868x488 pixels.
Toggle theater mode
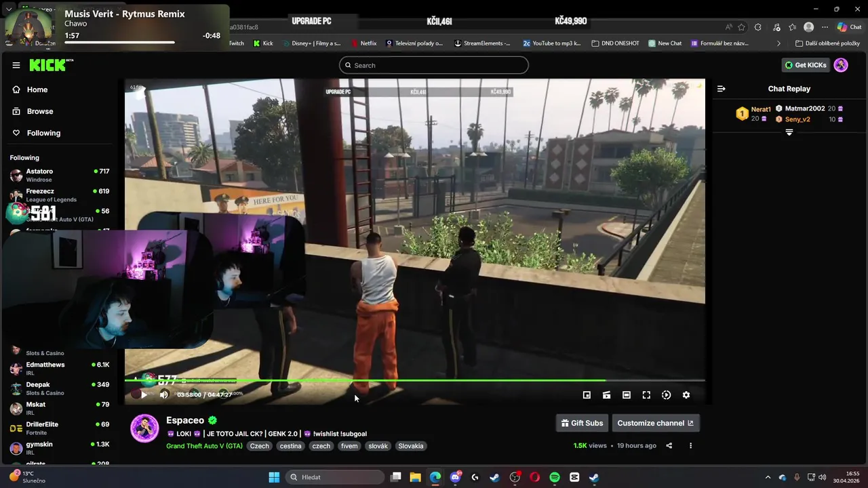point(627,395)
